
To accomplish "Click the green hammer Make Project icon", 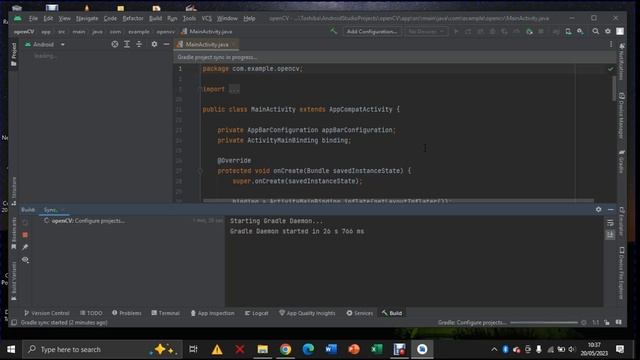I will pos(333,31).
